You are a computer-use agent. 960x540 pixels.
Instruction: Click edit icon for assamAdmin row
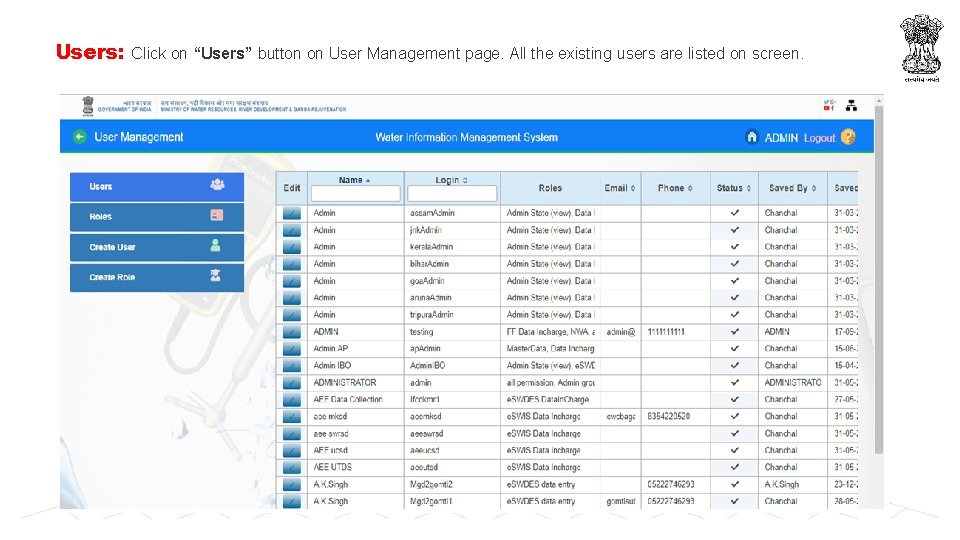point(292,213)
